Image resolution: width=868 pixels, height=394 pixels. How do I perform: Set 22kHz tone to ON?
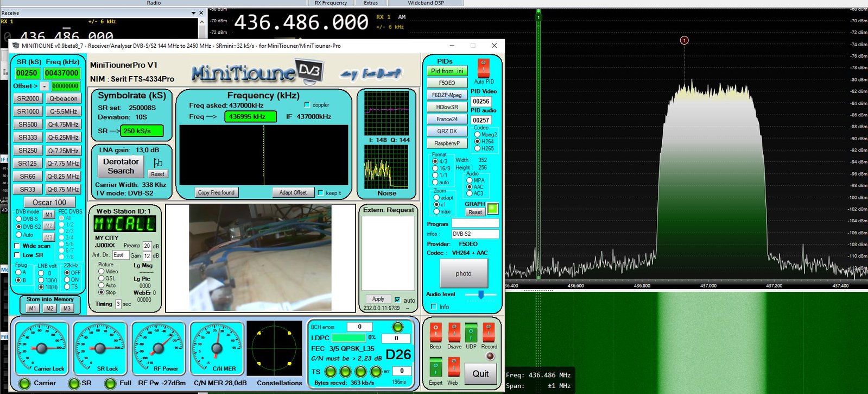tap(67, 280)
